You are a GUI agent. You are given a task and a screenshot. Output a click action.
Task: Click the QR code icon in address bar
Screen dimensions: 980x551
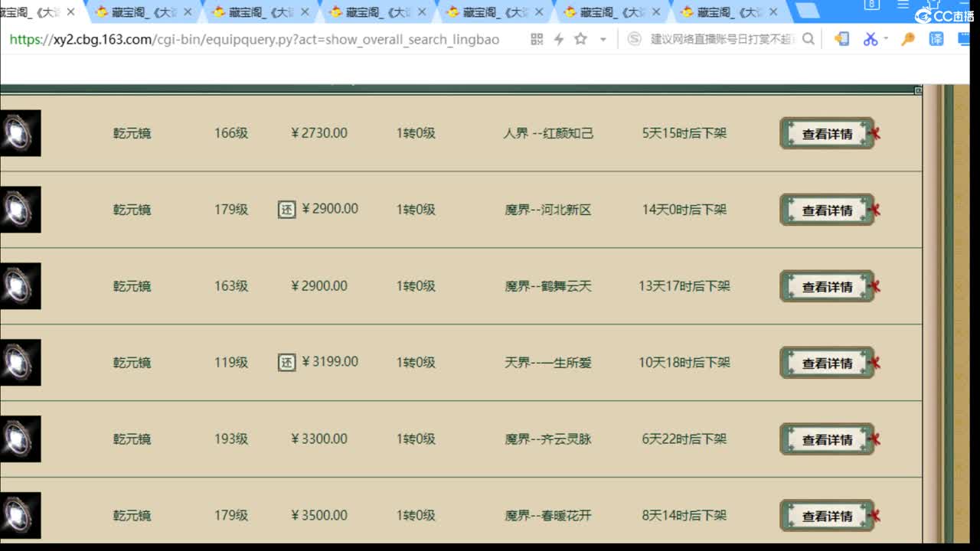click(536, 38)
